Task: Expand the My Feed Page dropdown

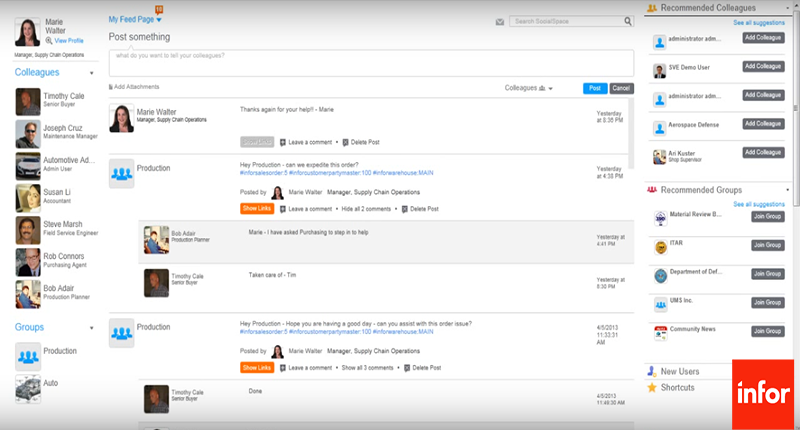Action: (158, 20)
